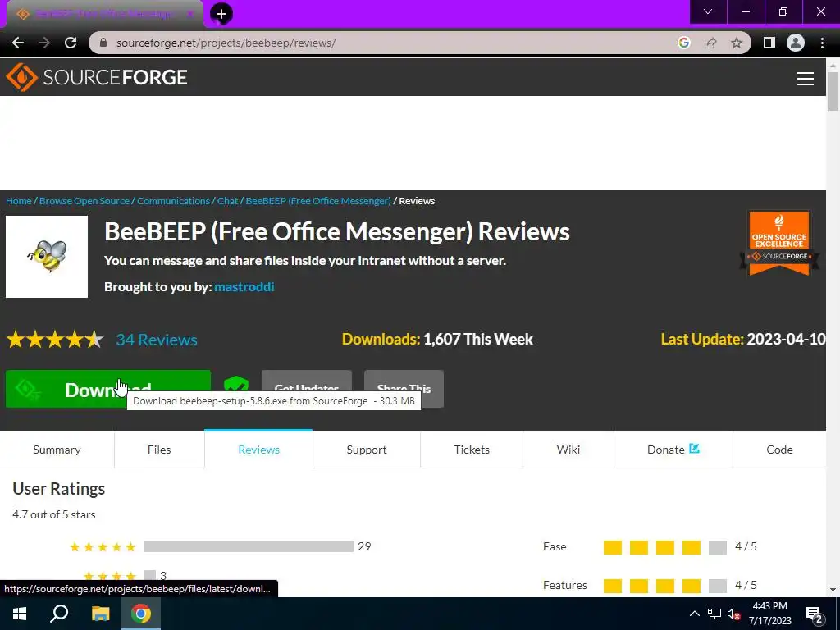Switch to the Files tab
840x630 pixels.
tap(159, 450)
